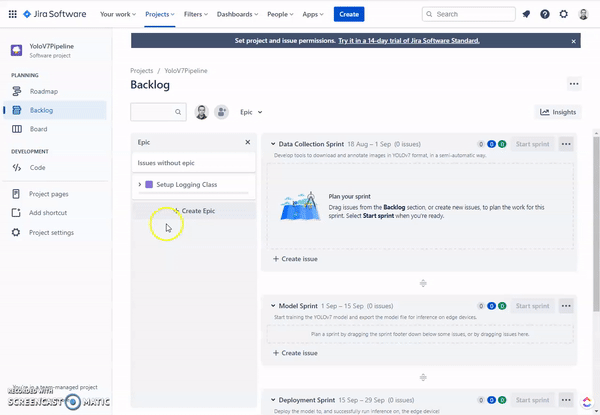Viewport: 600px width, 415px height.
Task: Click Model Sprint grey to-do badge
Action: click(481, 306)
